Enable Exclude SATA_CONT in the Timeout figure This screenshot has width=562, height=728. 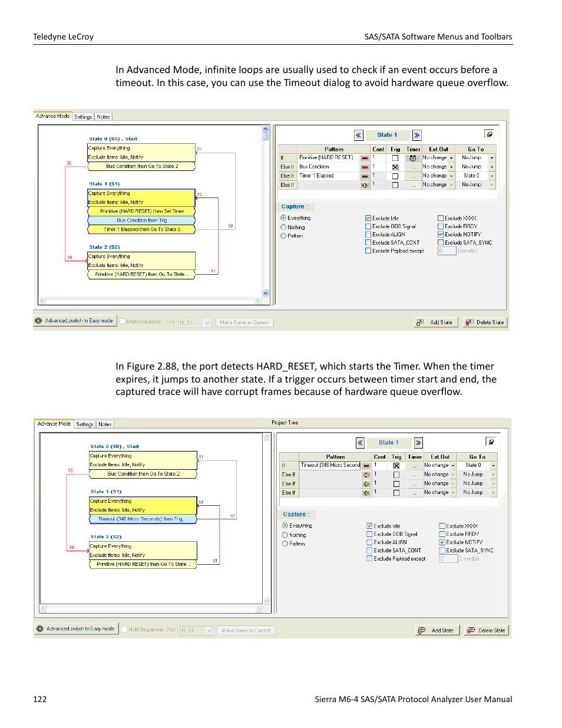pos(369,551)
